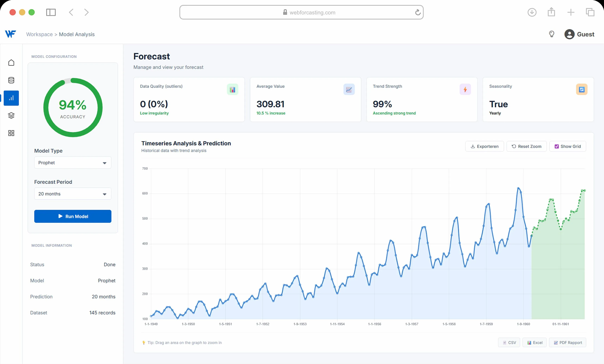Open the Exporteren export menu

484,146
